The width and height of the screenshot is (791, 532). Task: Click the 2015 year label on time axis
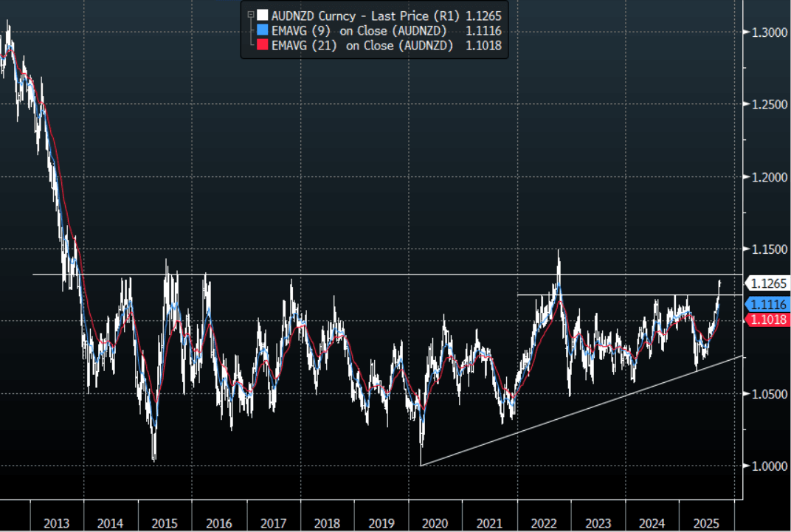click(x=165, y=523)
